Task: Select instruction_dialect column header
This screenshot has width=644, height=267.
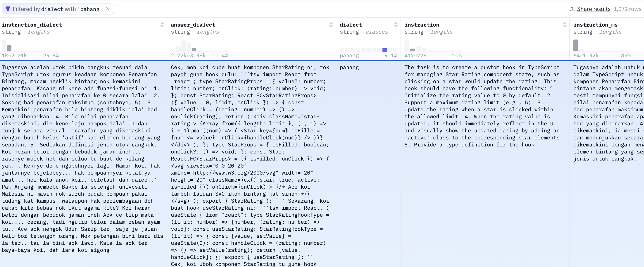Action: tap(32, 25)
